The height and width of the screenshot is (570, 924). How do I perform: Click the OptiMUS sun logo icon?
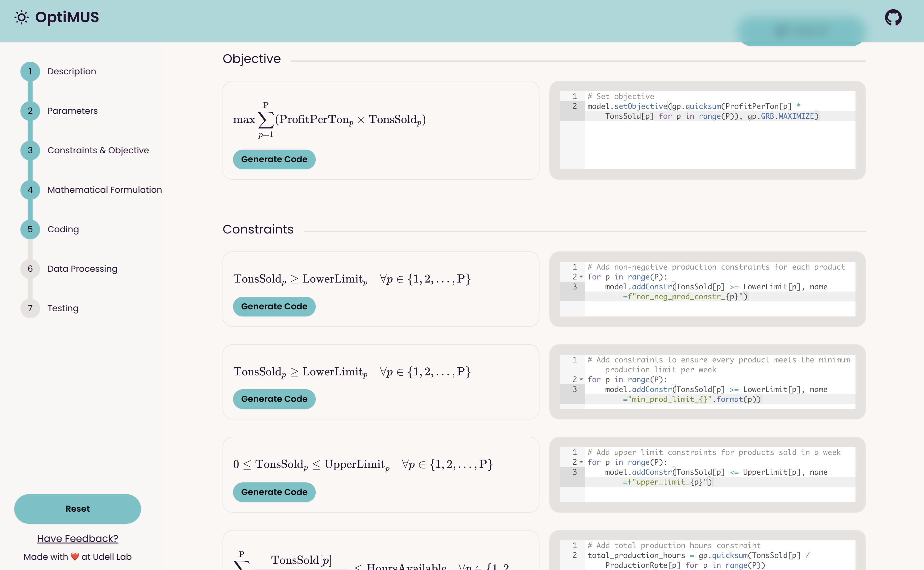click(22, 17)
